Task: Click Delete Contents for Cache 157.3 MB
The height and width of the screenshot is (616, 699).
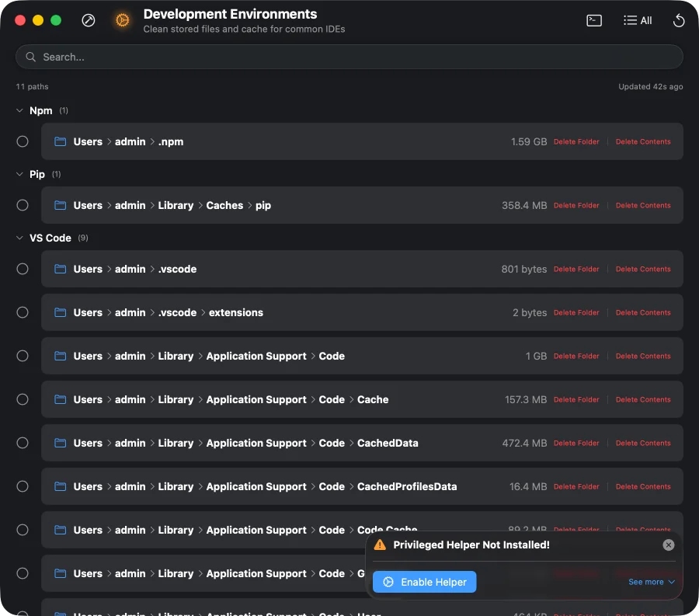Action: click(643, 399)
